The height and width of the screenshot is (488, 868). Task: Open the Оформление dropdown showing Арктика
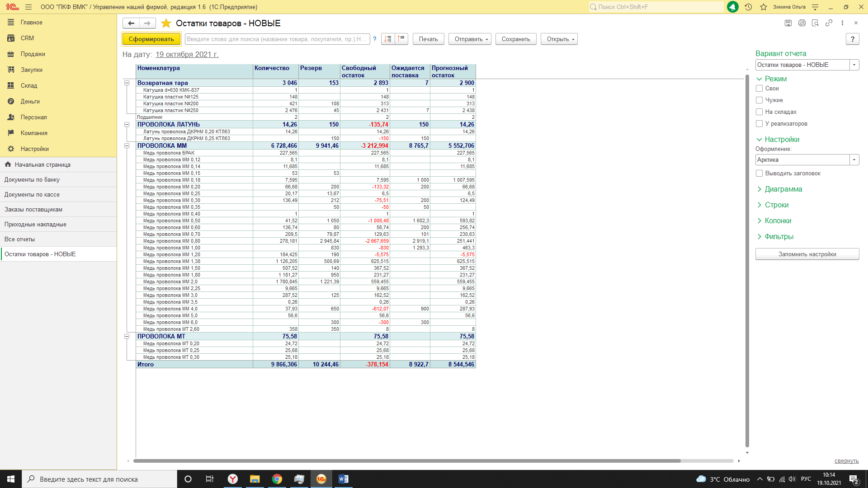(x=854, y=160)
